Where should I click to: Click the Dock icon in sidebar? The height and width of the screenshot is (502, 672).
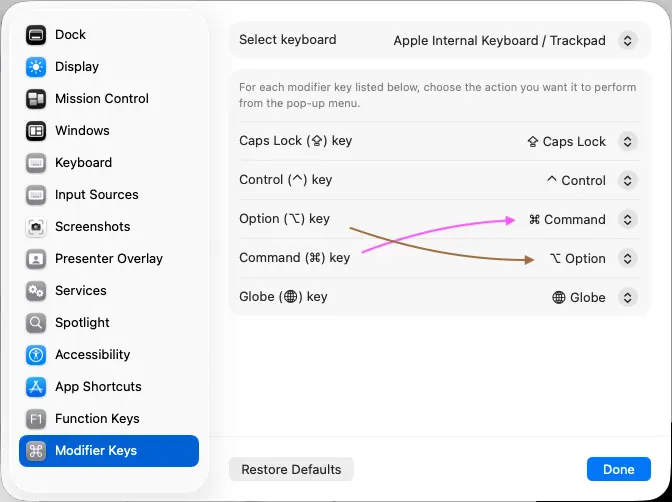(x=36, y=35)
